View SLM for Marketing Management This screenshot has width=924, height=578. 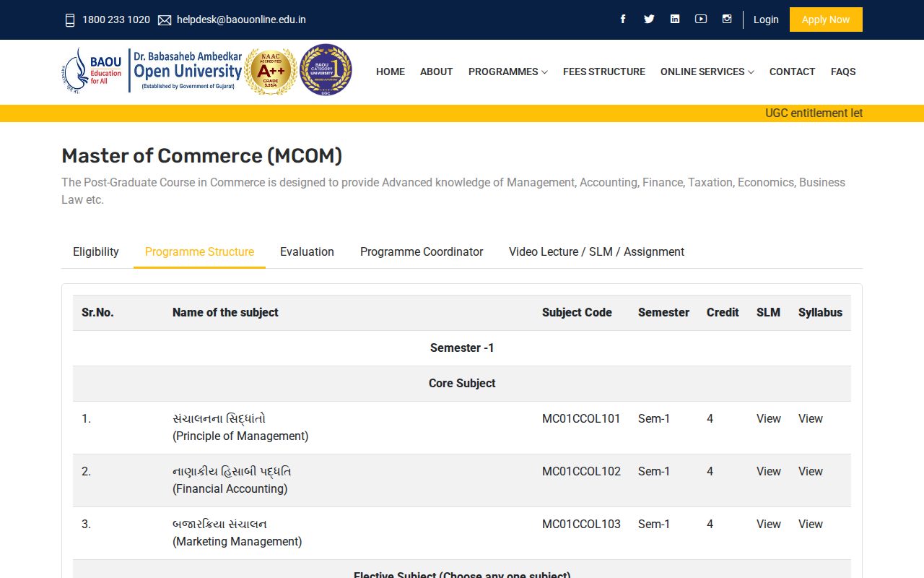tap(769, 525)
